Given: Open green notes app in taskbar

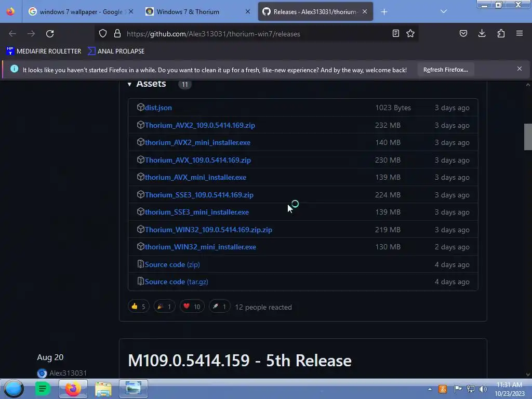Looking at the screenshot, I should (43, 389).
